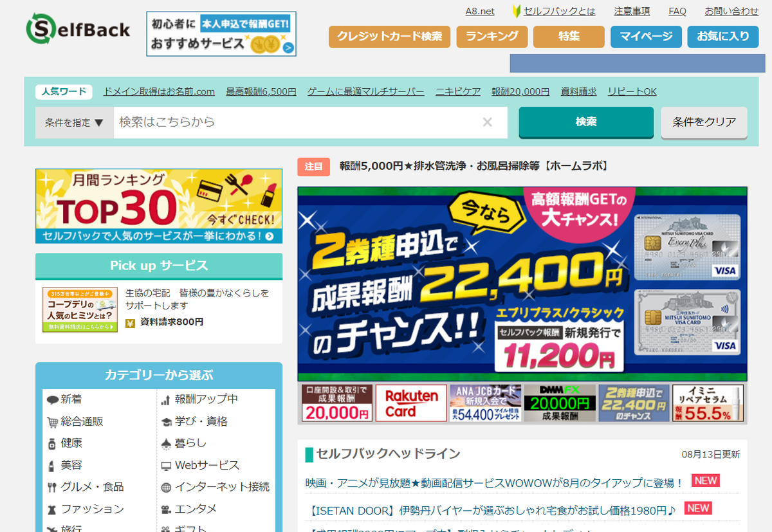Click the 人気ワード label
Viewport: 772px width, 532px height.
(x=64, y=92)
